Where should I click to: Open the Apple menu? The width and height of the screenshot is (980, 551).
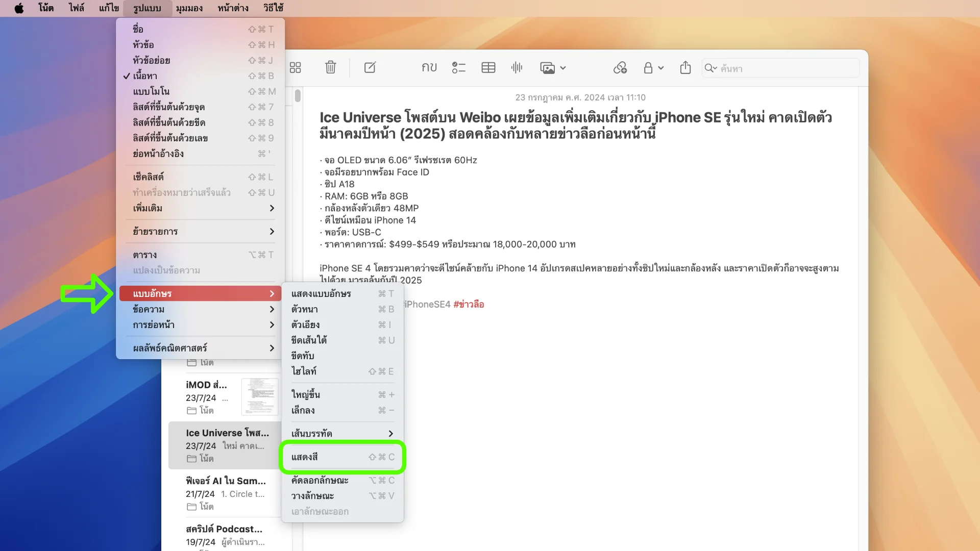19,8
